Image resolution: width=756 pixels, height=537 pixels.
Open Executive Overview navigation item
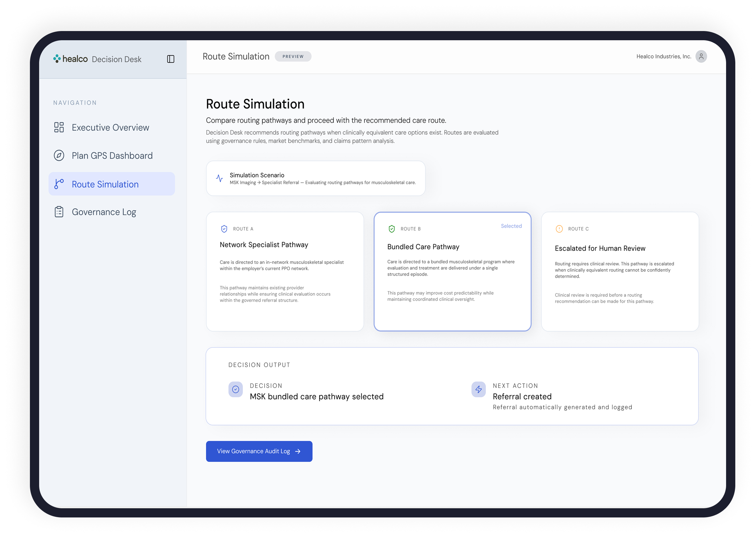pyautogui.click(x=110, y=127)
